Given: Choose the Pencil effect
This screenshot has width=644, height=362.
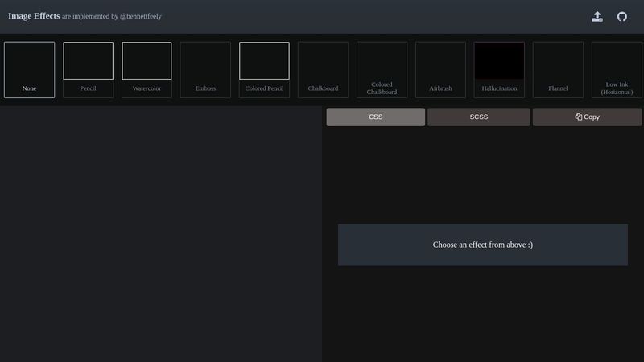Looking at the screenshot, I should coord(89,70).
